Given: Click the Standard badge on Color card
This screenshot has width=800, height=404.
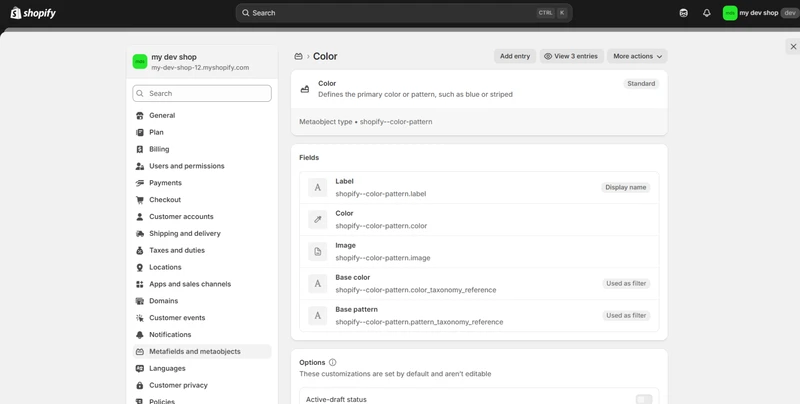Looking at the screenshot, I should tap(641, 84).
